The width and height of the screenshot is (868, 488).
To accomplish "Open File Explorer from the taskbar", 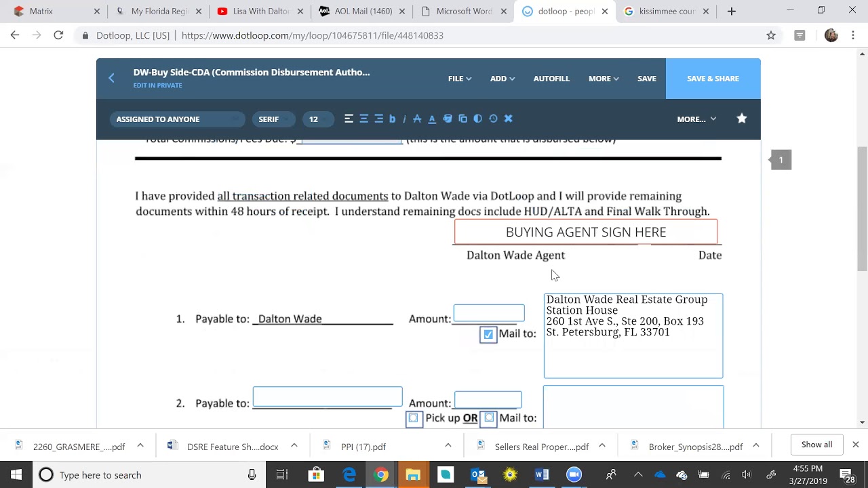I will [x=413, y=475].
